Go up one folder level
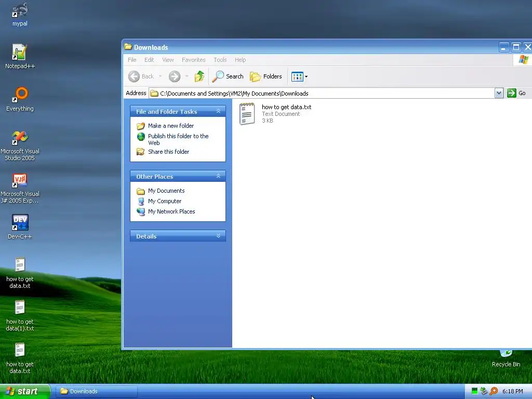The width and height of the screenshot is (532, 399). [199, 76]
